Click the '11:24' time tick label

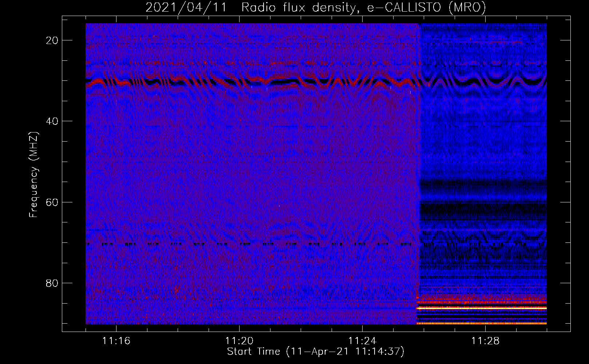coord(362,341)
